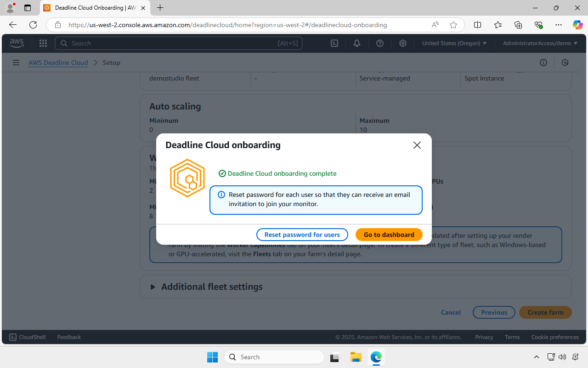Open console settings with the gear icon
588x368 pixels.
click(402, 43)
